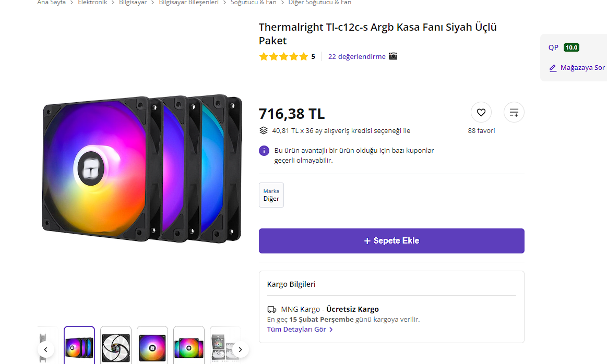
Task: Click the pencil icon next to Mağazaya Sor
Action: point(553,68)
